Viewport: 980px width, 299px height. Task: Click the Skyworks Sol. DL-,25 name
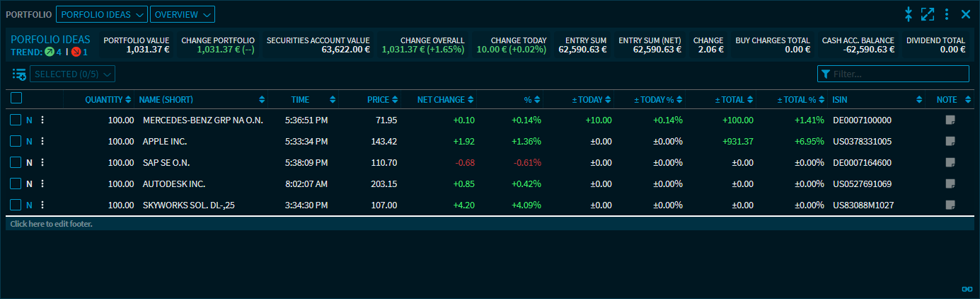[190, 205]
